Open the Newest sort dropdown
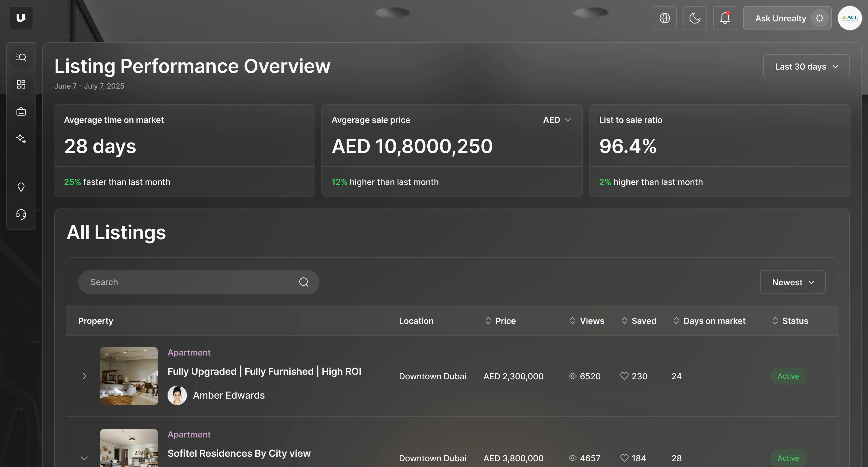 (x=793, y=282)
